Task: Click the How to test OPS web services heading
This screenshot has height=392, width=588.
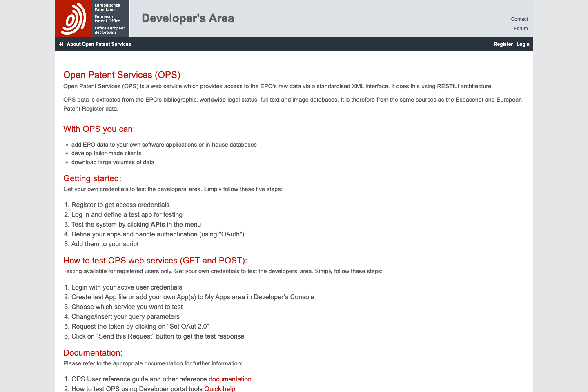Action: coord(155,260)
